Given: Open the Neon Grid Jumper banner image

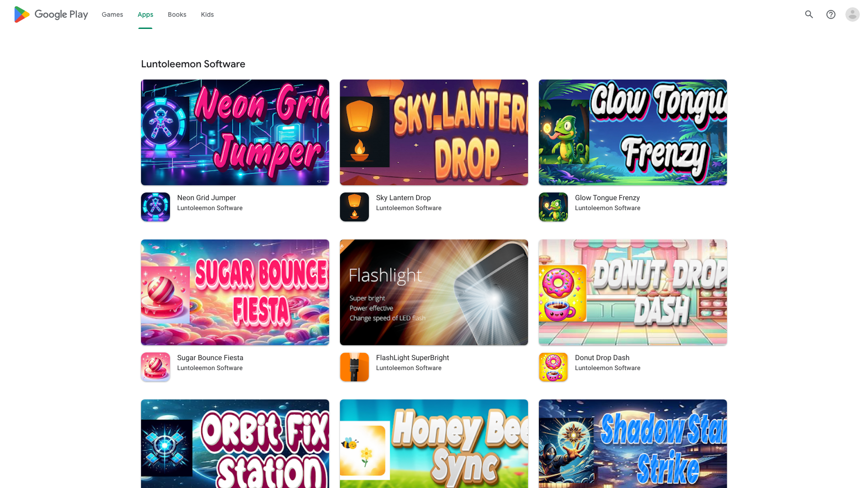Looking at the screenshot, I should [x=235, y=132].
